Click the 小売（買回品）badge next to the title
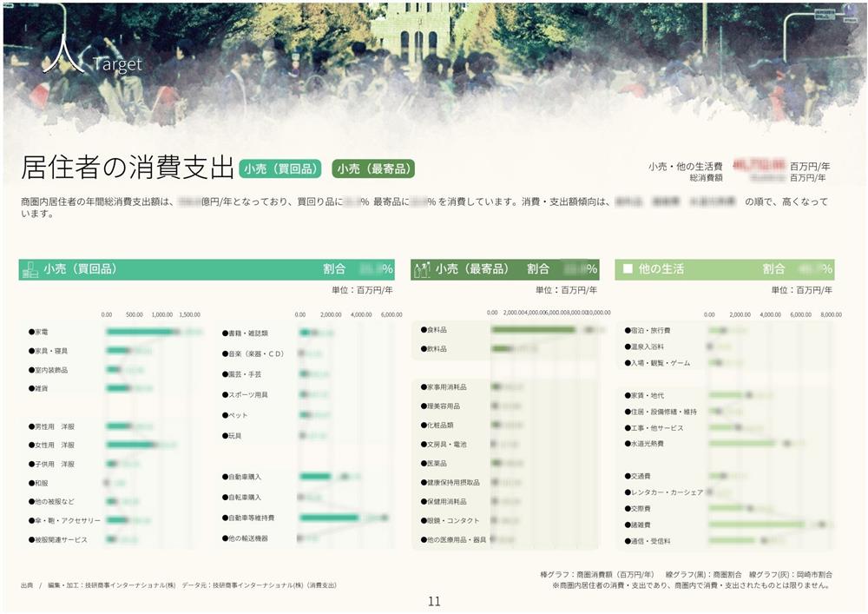The height and width of the screenshot is (614, 868). (x=280, y=168)
